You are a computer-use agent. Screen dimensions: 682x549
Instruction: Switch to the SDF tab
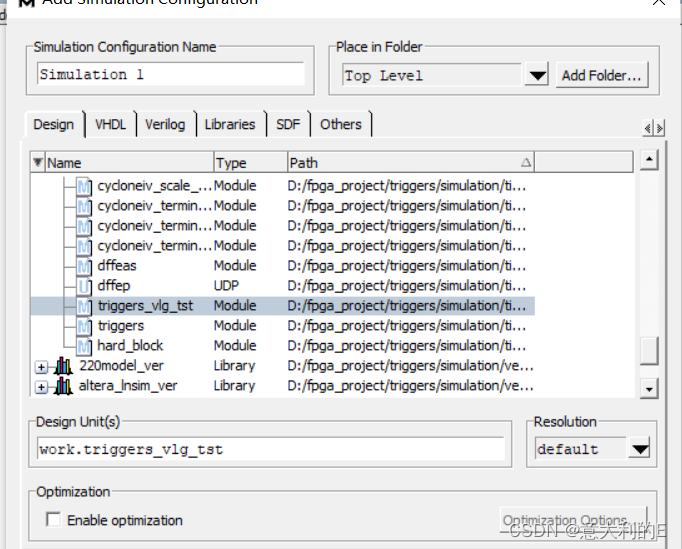click(x=288, y=125)
